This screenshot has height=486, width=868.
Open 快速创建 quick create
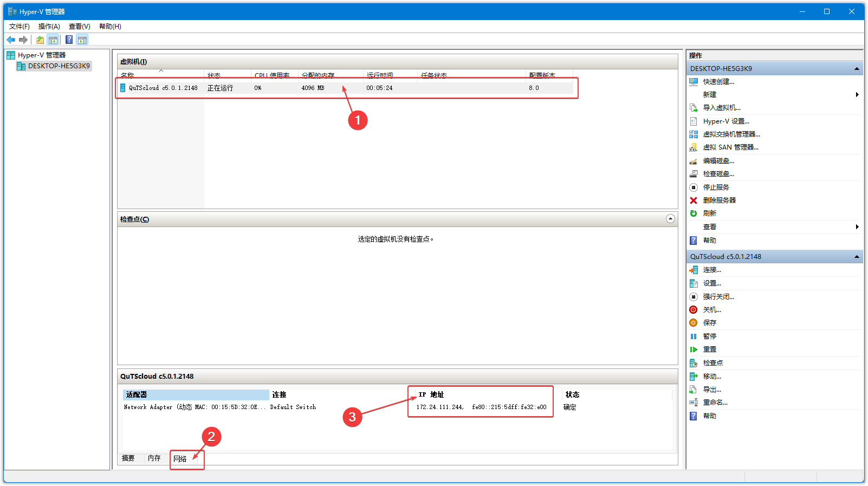point(718,82)
